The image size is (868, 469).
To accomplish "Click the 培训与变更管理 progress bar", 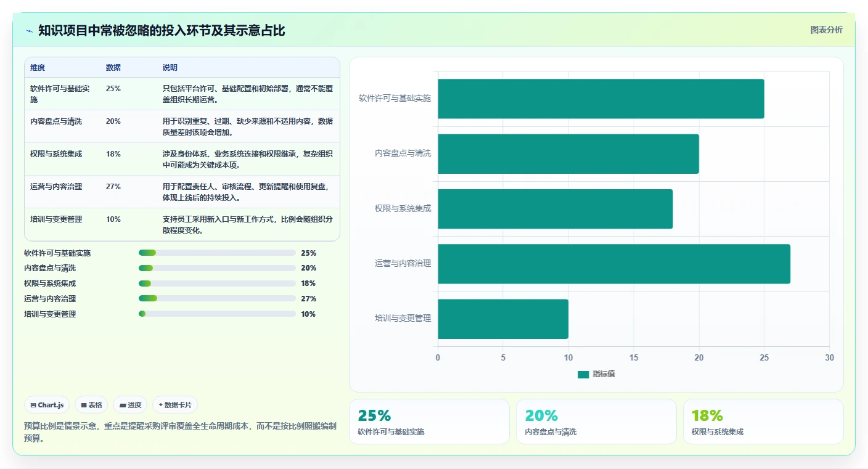I will tap(218, 314).
